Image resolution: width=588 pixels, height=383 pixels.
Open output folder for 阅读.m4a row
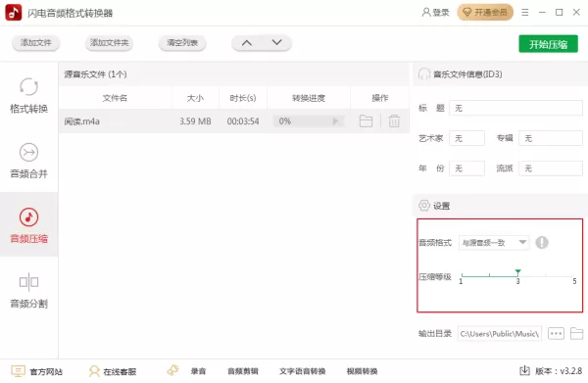[x=366, y=121]
